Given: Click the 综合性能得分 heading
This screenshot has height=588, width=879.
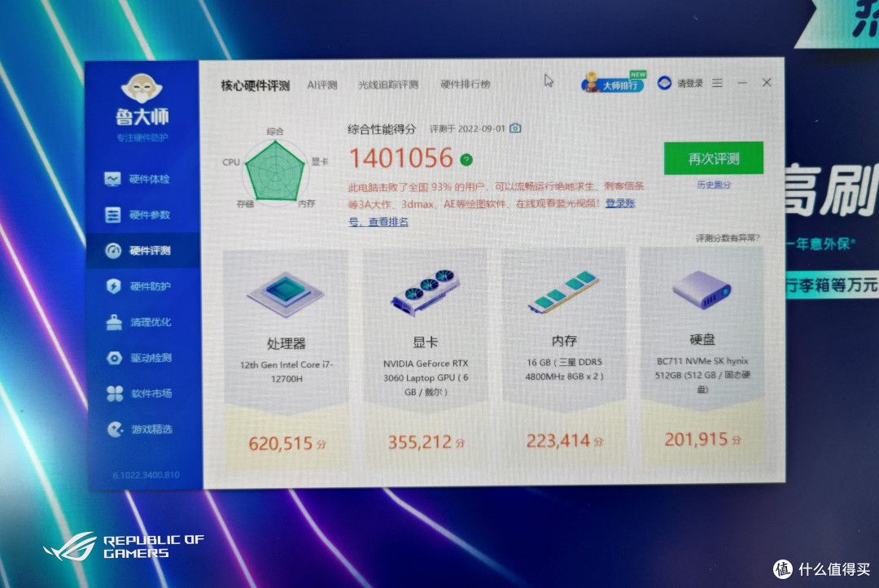Looking at the screenshot, I should [x=382, y=129].
